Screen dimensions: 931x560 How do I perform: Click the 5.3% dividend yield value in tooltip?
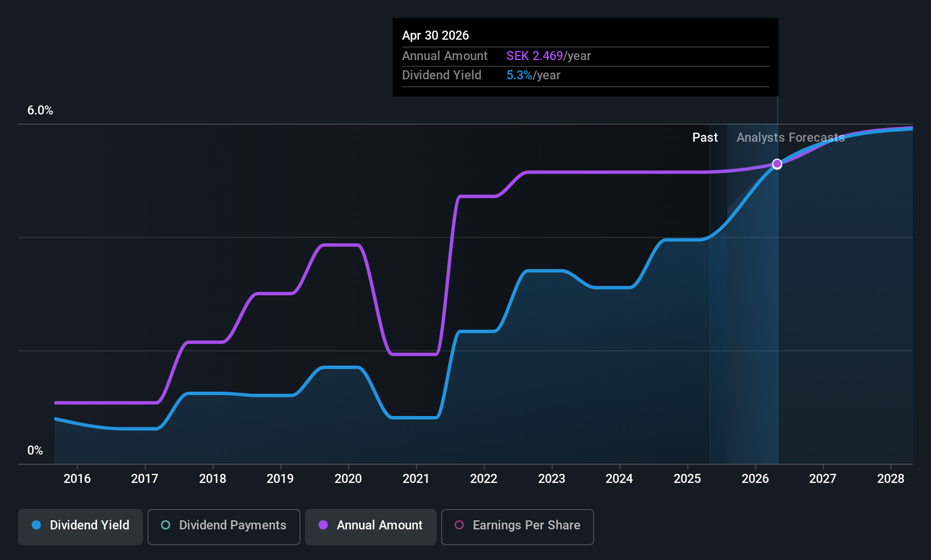pyautogui.click(x=519, y=75)
